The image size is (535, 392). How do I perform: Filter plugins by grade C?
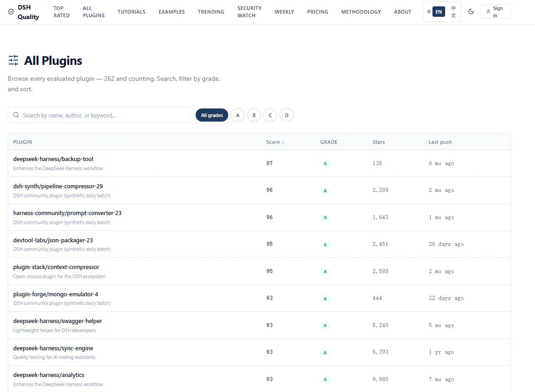coord(270,115)
